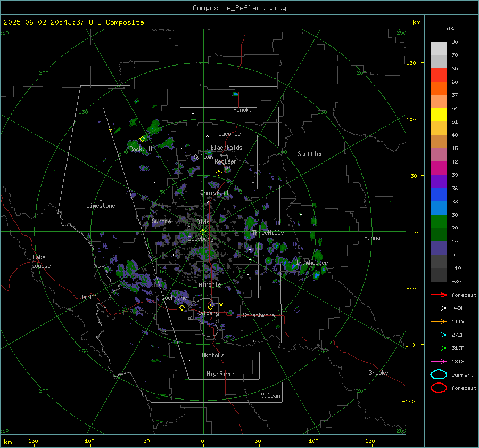Click the 20 dBZ green color swatch
This screenshot has width=479, height=448.
pyautogui.click(x=439, y=222)
